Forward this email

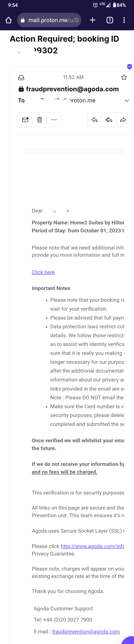pyautogui.click(x=123, y=120)
